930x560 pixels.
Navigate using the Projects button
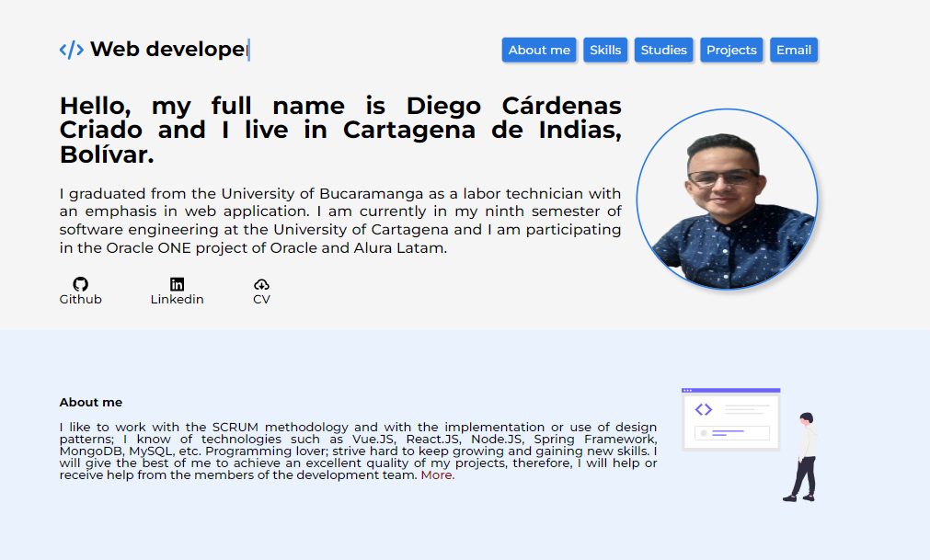(x=730, y=50)
